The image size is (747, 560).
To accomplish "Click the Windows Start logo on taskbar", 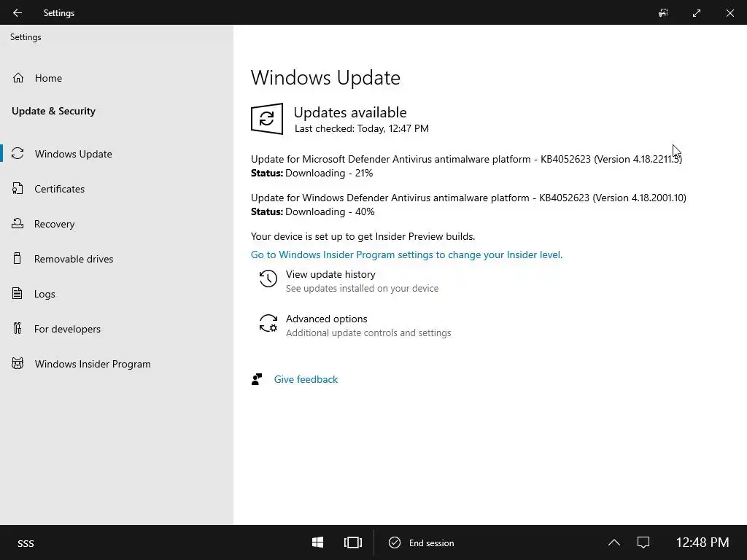I will pos(318,542).
